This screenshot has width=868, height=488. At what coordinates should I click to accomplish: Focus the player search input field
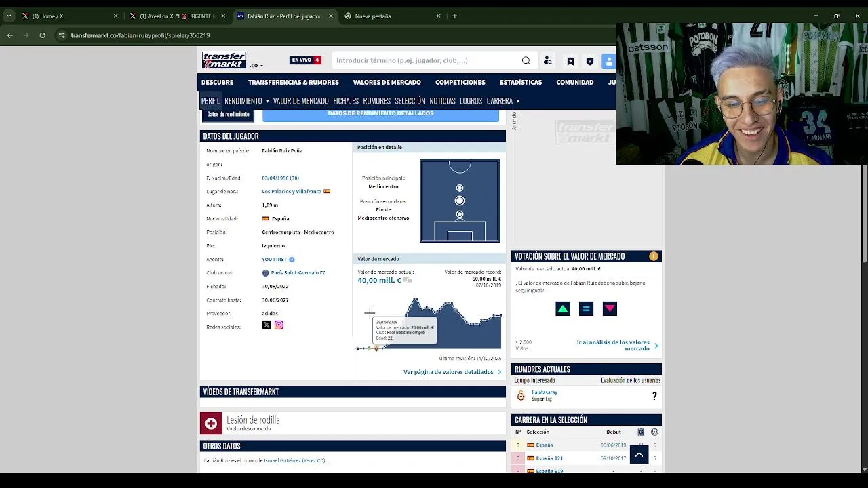(426, 60)
